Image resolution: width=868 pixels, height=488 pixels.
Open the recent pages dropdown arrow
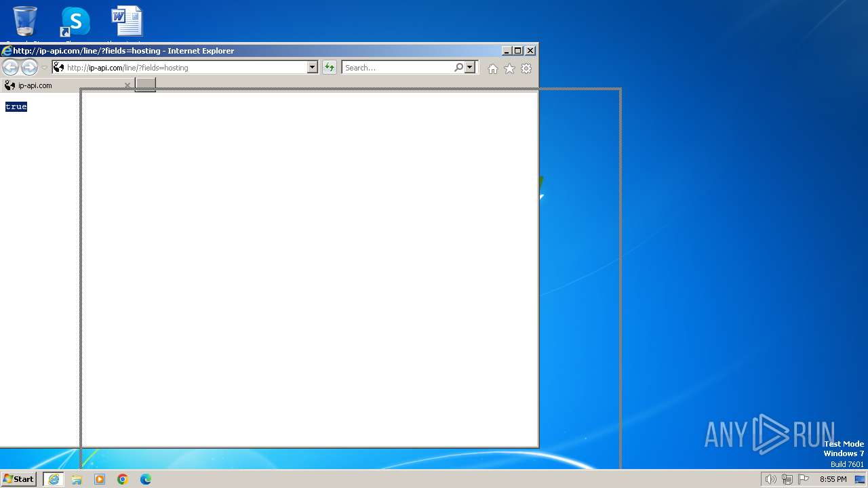[x=44, y=68]
